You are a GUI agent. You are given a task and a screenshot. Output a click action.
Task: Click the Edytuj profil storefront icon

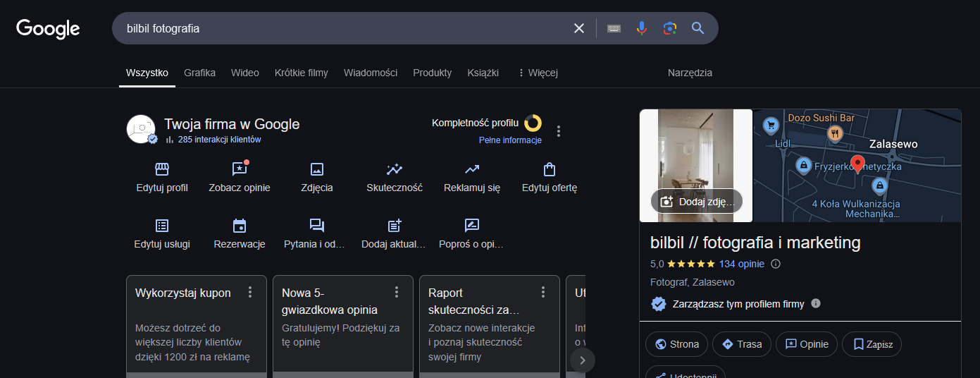tap(162, 169)
